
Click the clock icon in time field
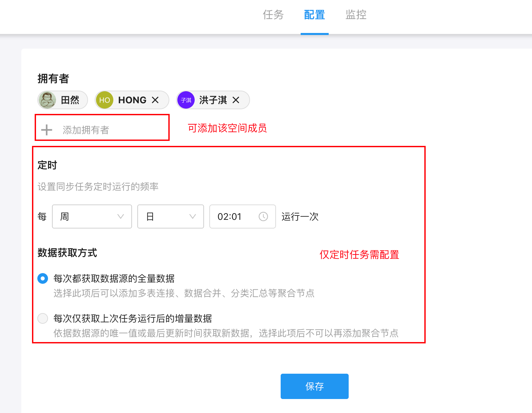[263, 216]
